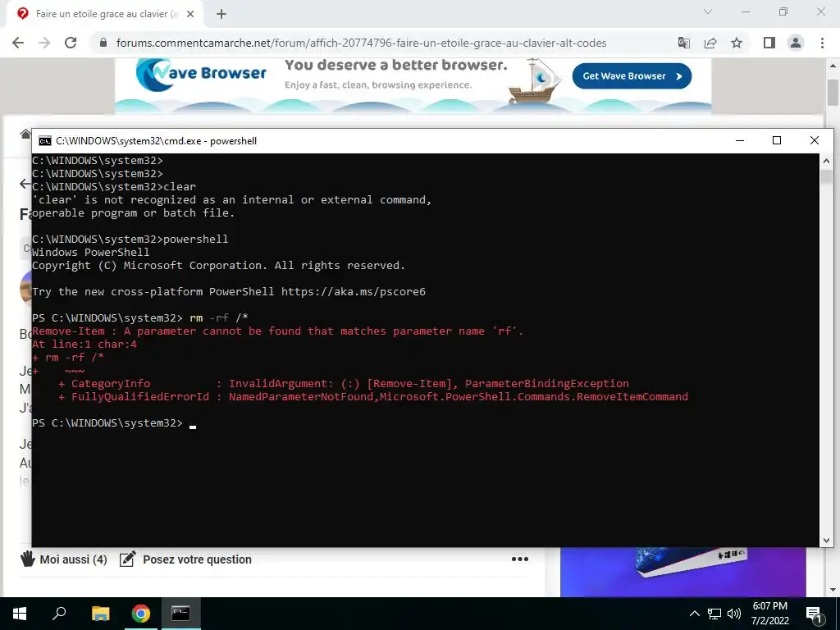This screenshot has width=840, height=630.
Task: Click the 'https://aka.ms/pscore6' text
Action: [x=353, y=292]
